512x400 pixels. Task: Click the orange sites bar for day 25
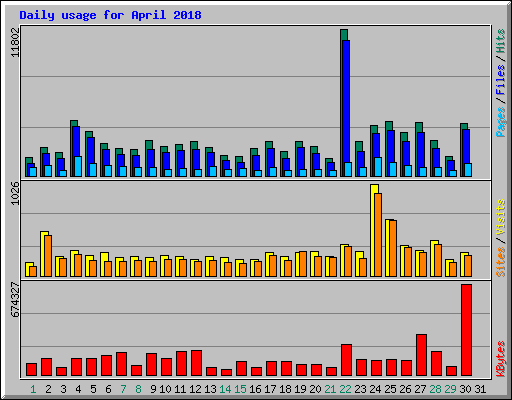[x=393, y=248]
